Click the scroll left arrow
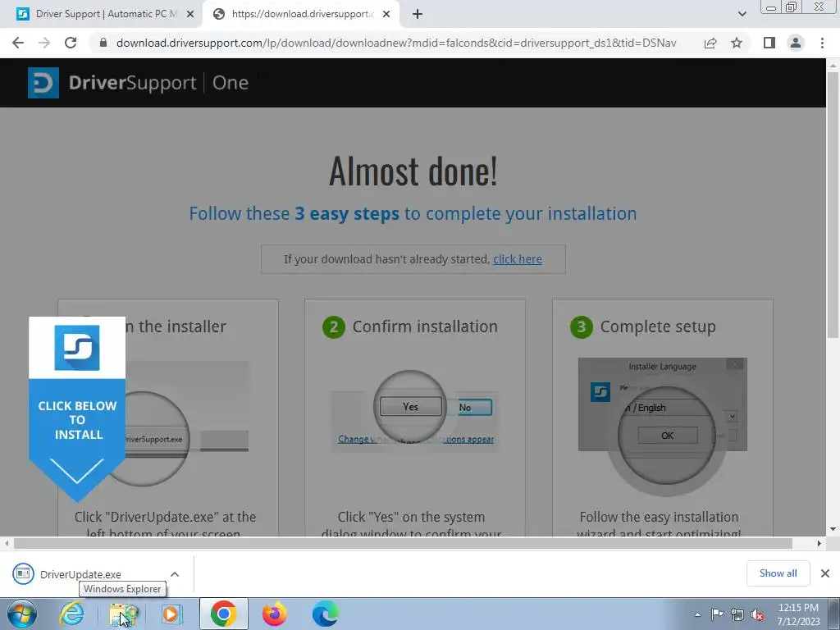 coord(7,544)
